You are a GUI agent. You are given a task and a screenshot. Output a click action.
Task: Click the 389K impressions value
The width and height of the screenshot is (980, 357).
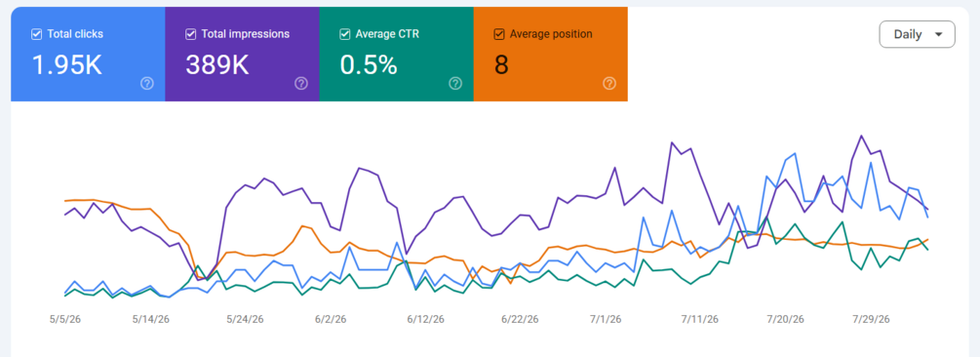[218, 65]
